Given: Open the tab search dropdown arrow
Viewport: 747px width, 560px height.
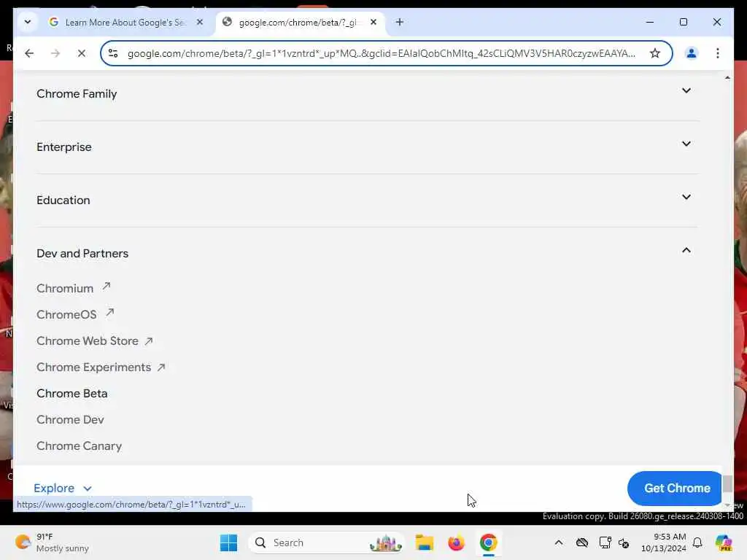Looking at the screenshot, I should point(28,22).
